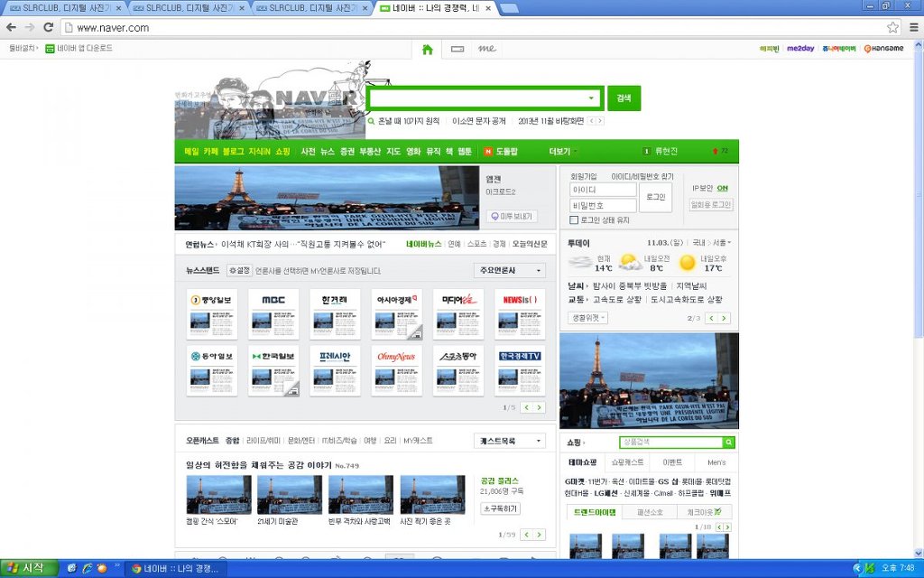Click the 네이버 앱 다운로드 link
The height and width of the screenshot is (578, 924).
[79, 49]
